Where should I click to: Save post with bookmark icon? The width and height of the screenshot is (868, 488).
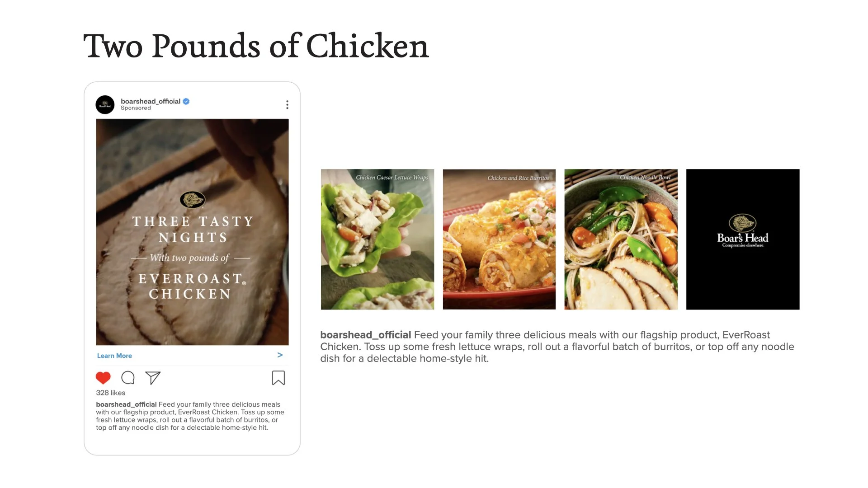pos(278,378)
